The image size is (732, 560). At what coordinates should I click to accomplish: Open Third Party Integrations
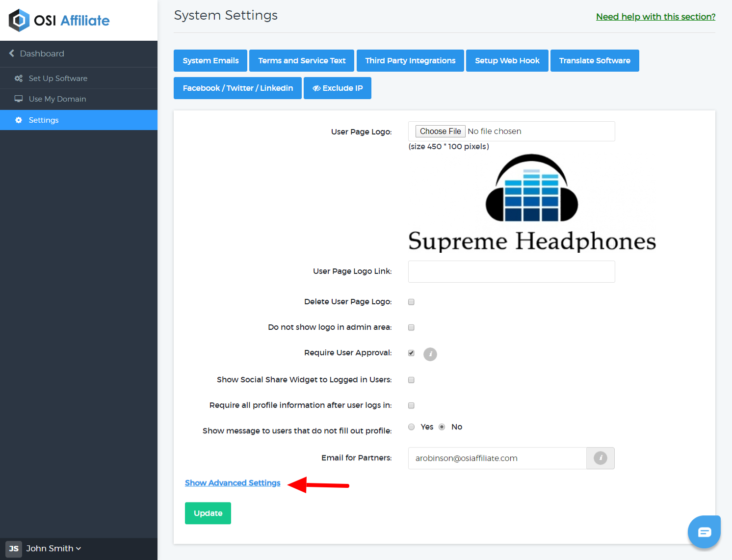410,61
